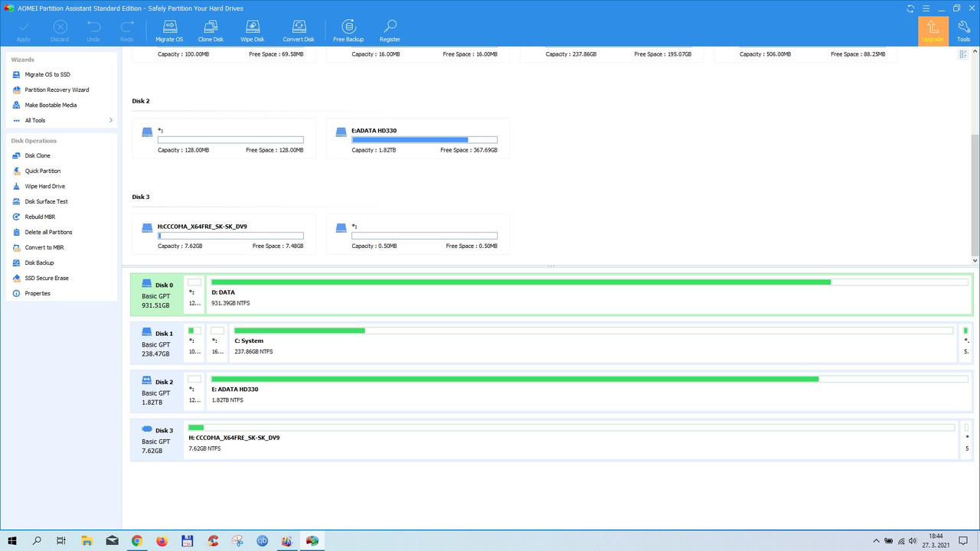Show hidden icons in the system tray
The width and height of the screenshot is (980, 551).
(876, 541)
